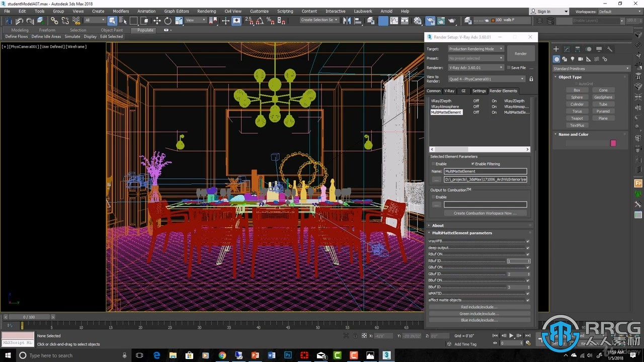
Task: Uncheck Enable Filtering option
Action: tap(473, 164)
